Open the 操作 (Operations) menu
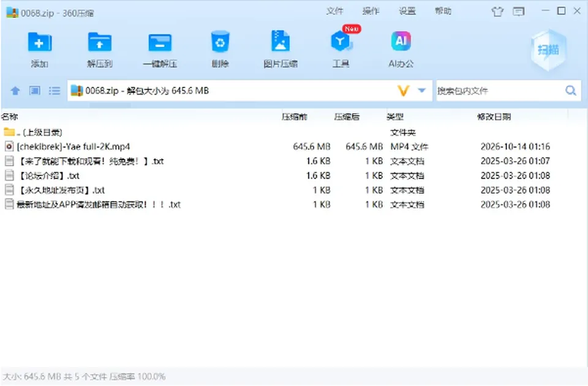This screenshot has width=588, height=386. point(371,11)
